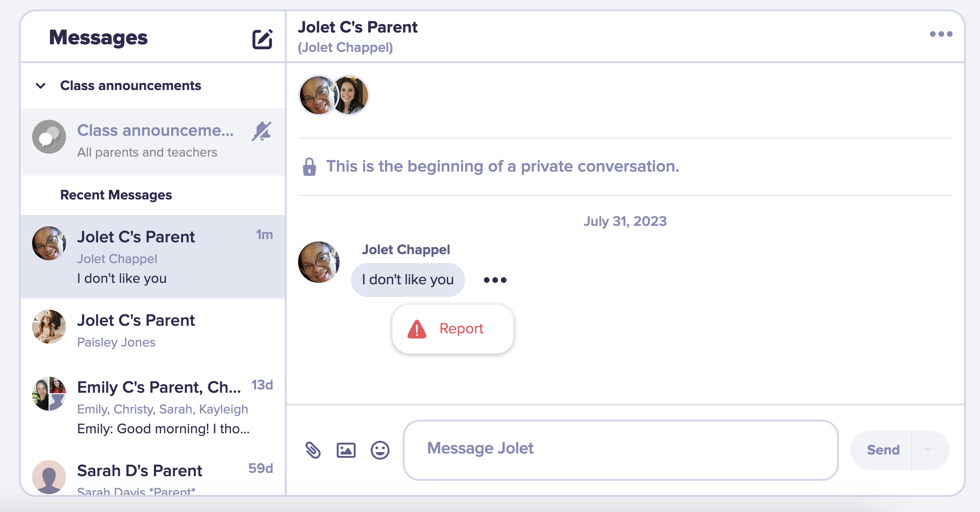Click the lock private conversation icon
The height and width of the screenshot is (512, 980).
click(309, 165)
